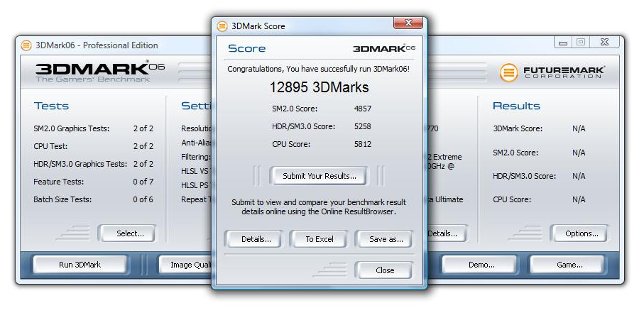Open the Image Quality tool
This screenshot has width=644, height=320.
[185, 265]
